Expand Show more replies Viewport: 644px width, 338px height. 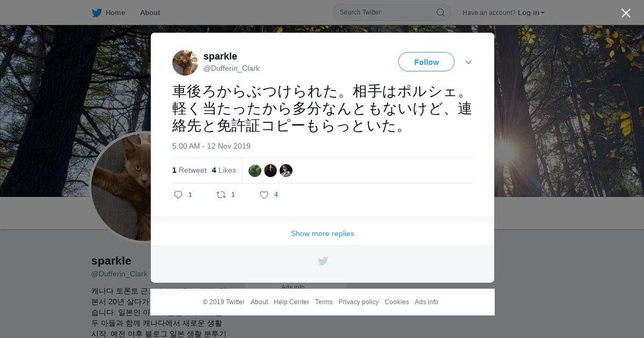(323, 233)
